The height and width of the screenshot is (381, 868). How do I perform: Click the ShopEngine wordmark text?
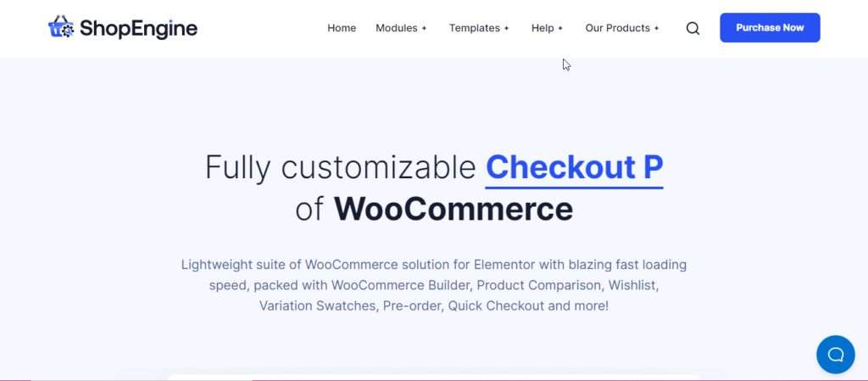coord(138,29)
